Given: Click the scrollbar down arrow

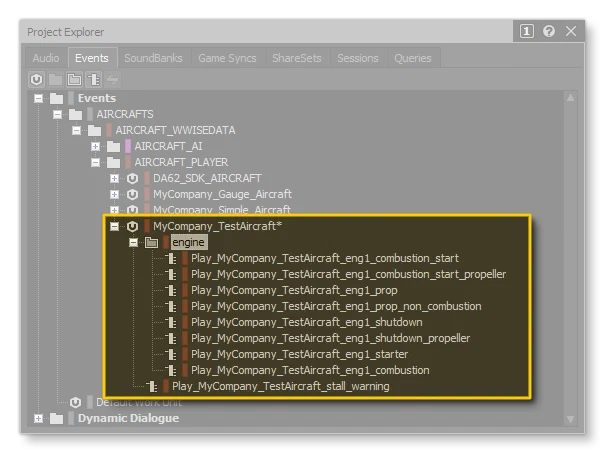Looking at the screenshot, I should point(570,419).
